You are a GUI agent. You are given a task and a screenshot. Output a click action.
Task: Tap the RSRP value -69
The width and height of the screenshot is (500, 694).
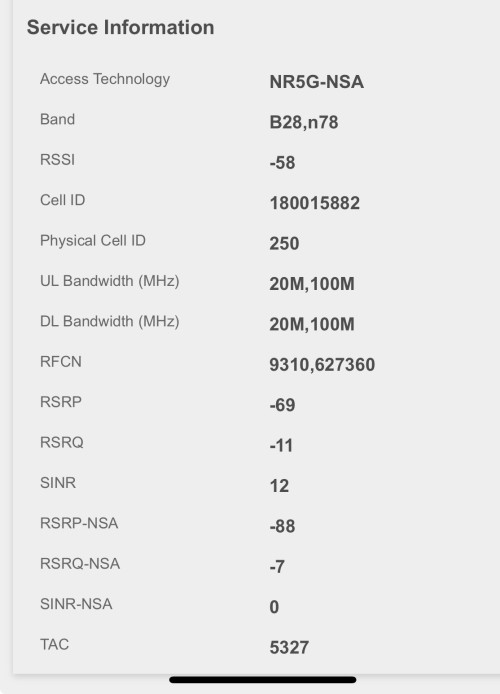click(x=282, y=405)
